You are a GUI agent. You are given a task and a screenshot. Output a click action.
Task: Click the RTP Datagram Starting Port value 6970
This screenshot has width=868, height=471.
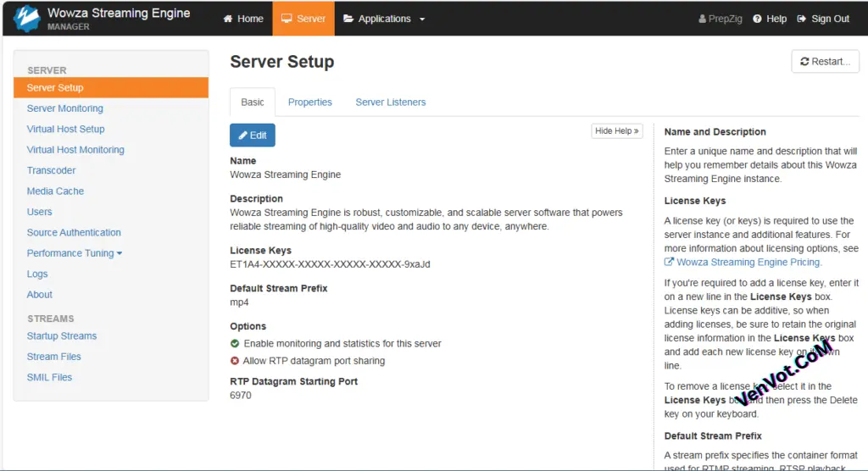coord(240,395)
